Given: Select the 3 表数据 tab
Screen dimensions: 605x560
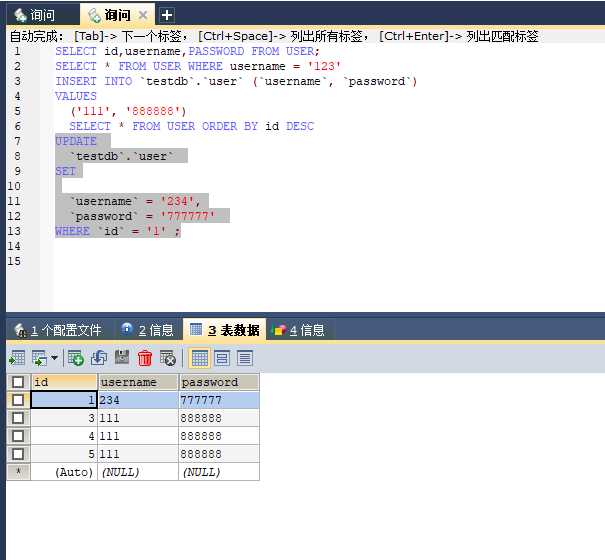Looking at the screenshot, I should coord(225,330).
